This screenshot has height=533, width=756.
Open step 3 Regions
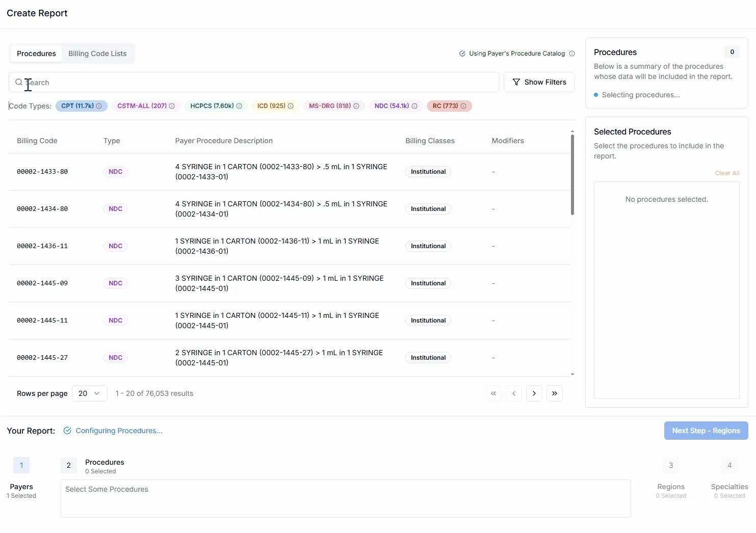coord(671,465)
